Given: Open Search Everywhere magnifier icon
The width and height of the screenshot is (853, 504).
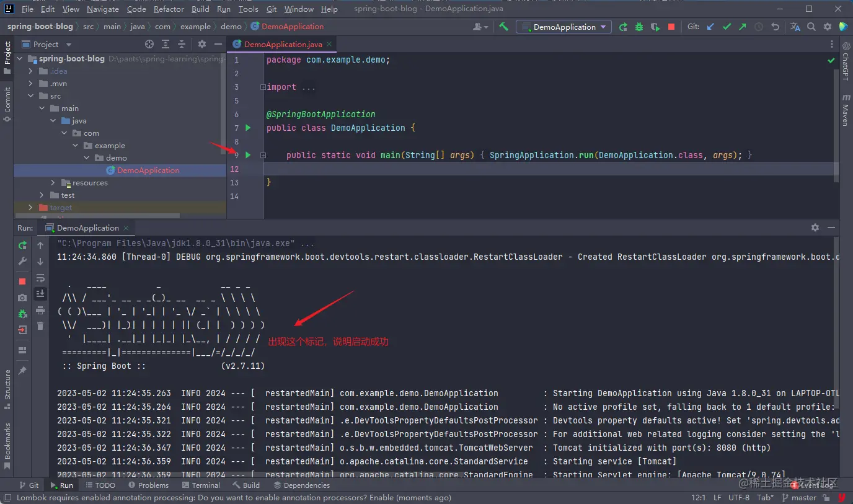Looking at the screenshot, I should pos(811,27).
